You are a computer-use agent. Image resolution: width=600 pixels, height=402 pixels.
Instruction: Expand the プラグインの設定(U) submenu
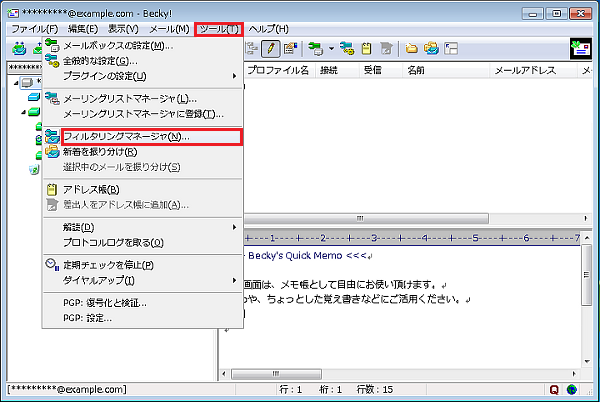click(x=143, y=76)
